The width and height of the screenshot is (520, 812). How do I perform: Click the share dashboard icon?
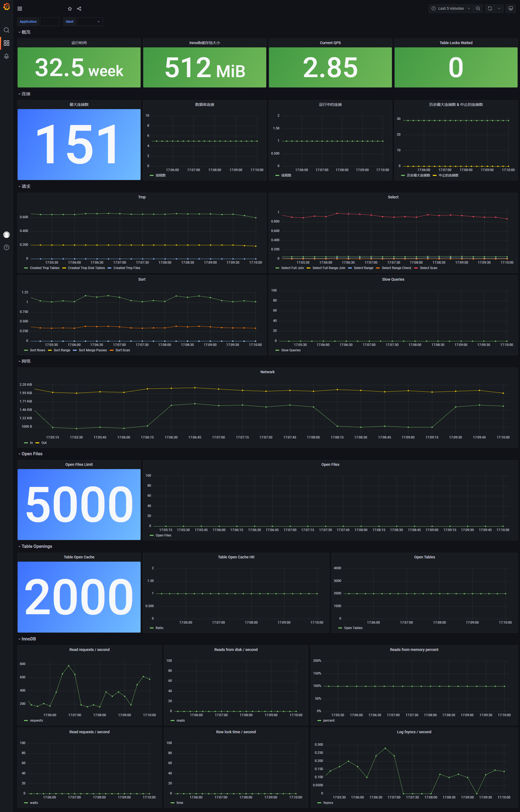pyautogui.click(x=79, y=9)
